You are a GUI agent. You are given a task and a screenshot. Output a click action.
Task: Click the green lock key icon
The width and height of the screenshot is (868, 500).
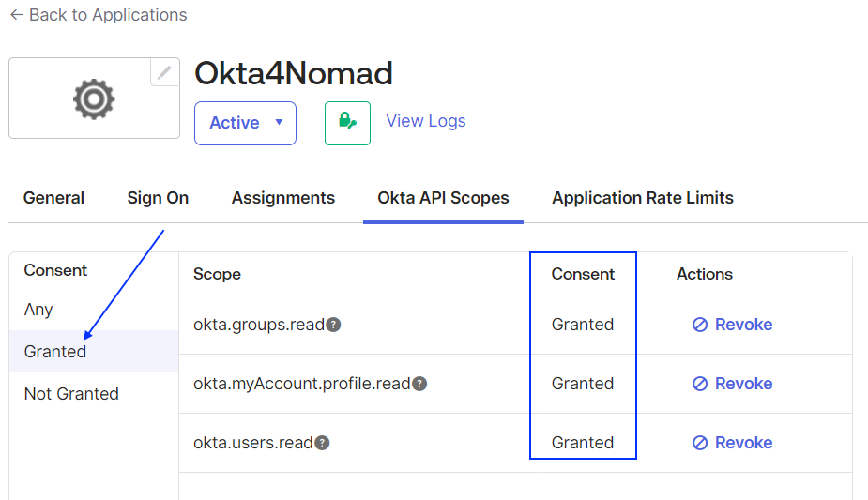coord(347,123)
